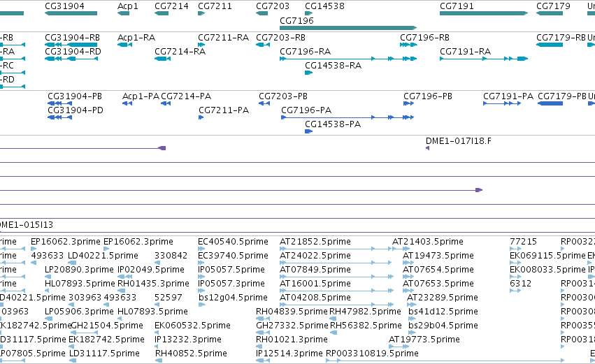Select EST GH21504.5prime

coord(107,326)
